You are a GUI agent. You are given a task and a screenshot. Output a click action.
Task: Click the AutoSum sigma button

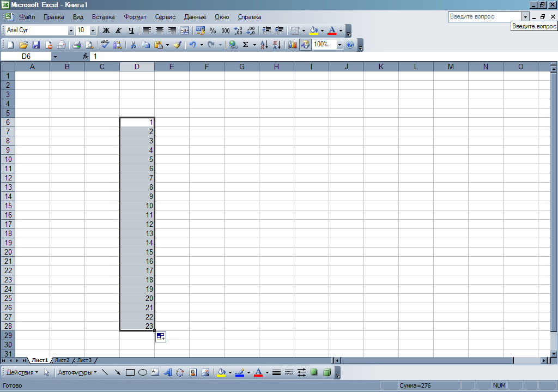(246, 45)
